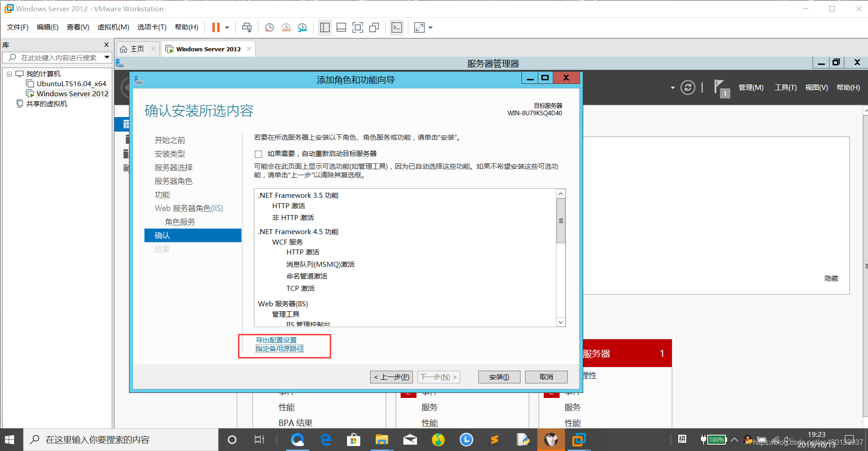Click the feature list scroll down arrow

point(561,322)
